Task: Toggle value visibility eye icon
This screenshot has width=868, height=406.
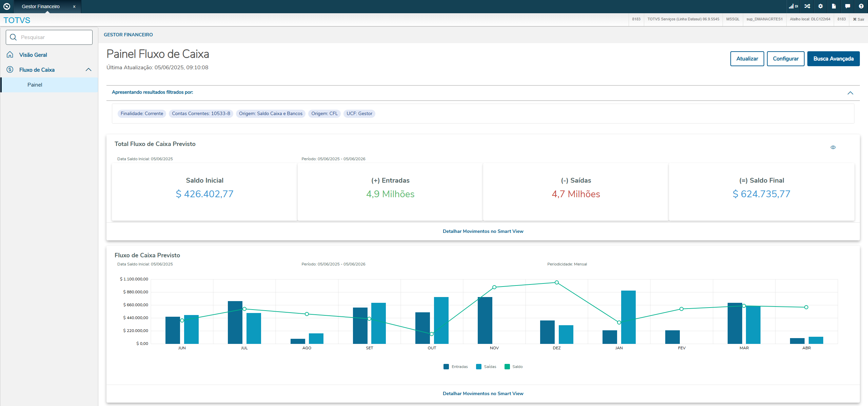Action: click(x=833, y=147)
